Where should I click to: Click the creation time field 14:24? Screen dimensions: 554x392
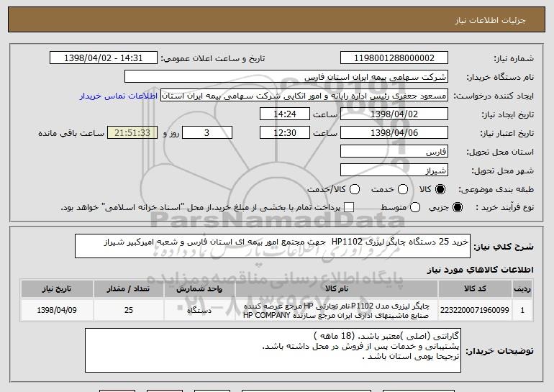tap(285, 114)
